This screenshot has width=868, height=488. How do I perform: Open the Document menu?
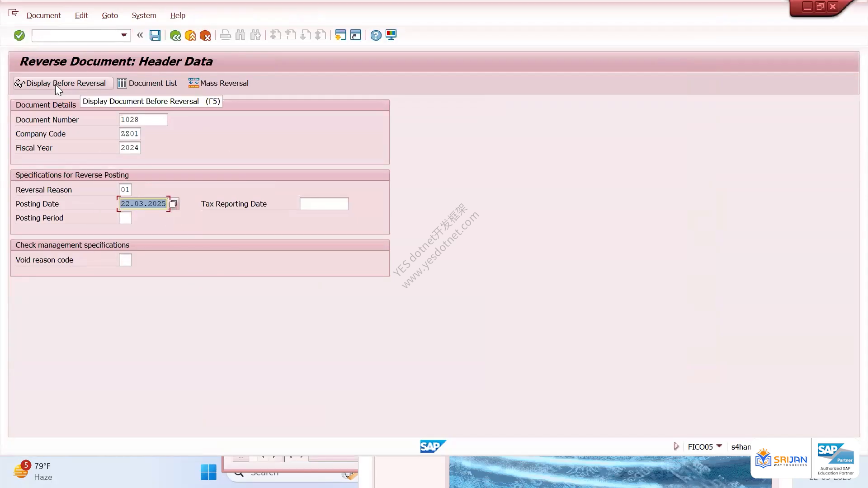(43, 15)
